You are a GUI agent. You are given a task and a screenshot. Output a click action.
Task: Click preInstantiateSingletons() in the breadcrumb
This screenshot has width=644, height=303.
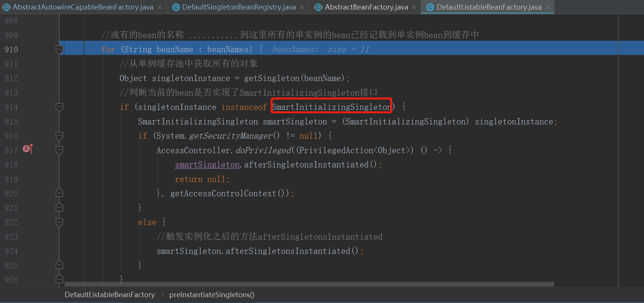[x=212, y=295]
